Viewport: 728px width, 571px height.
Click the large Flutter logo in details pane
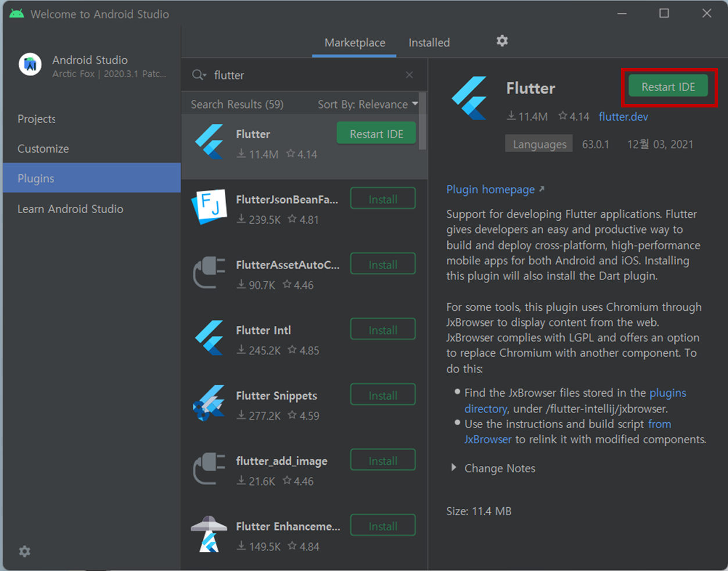point(469,98)
